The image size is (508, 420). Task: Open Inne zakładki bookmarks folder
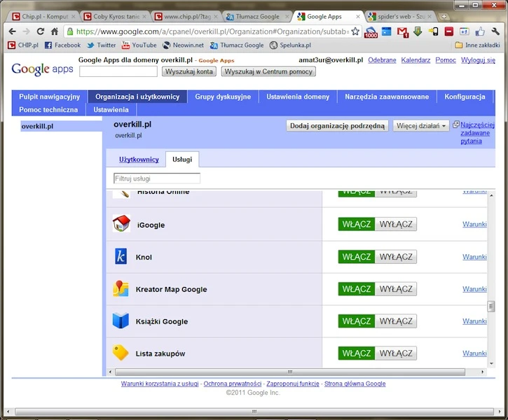pyautogui.click(x=477, y=45)
